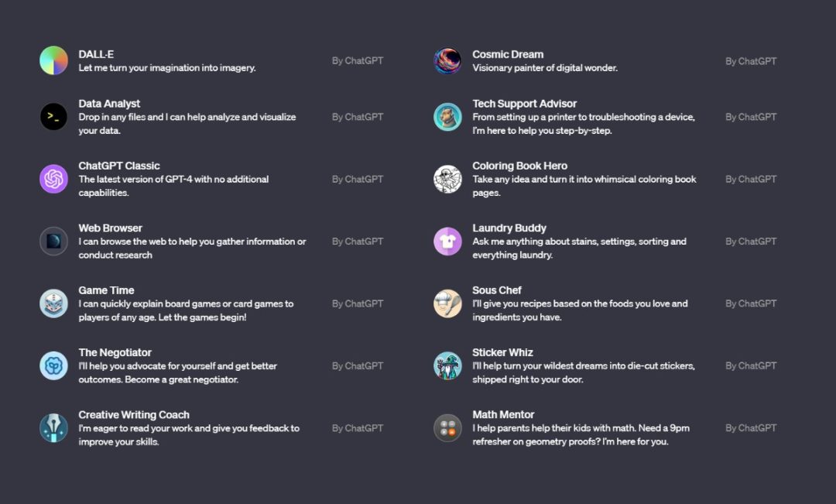Click "By ChatGPT" beside Sticker Whiz
Image resolution: width=836 pixels, height=504 pixels.
point(750,365)
